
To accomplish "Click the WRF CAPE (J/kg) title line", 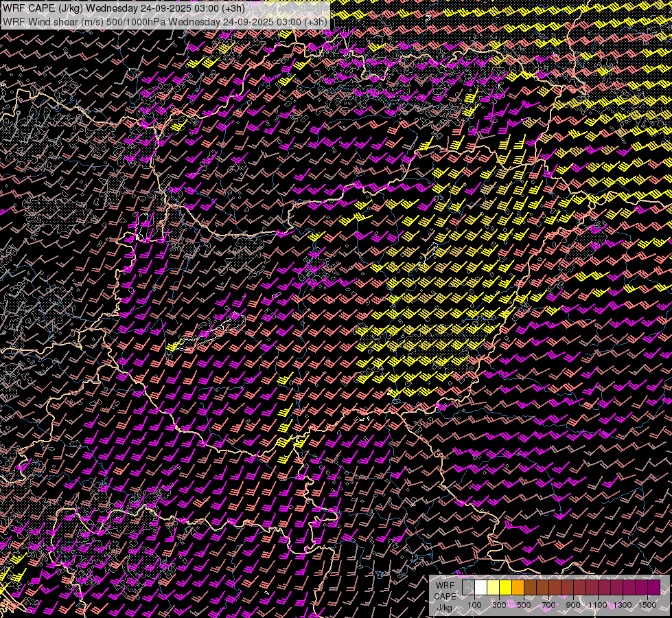I will click(124, 8).
